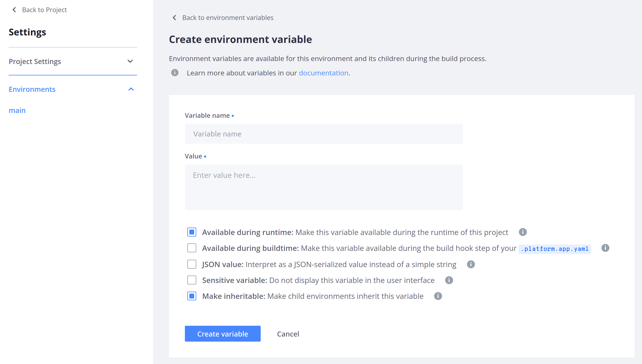Click the back arrow beside Back to environment variables

click(175, 18)
